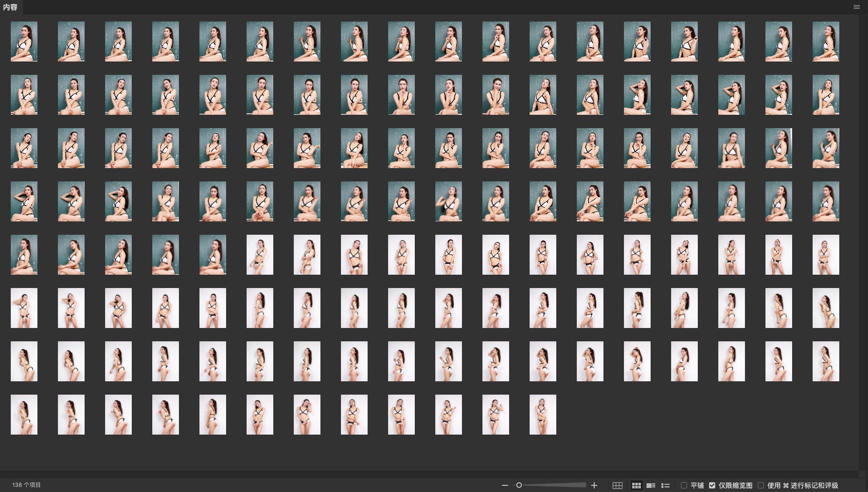The height and width of the screenshot is (492, 868).
Task: Select the first thumbnail in the bottom row
Action: (24, 415)
